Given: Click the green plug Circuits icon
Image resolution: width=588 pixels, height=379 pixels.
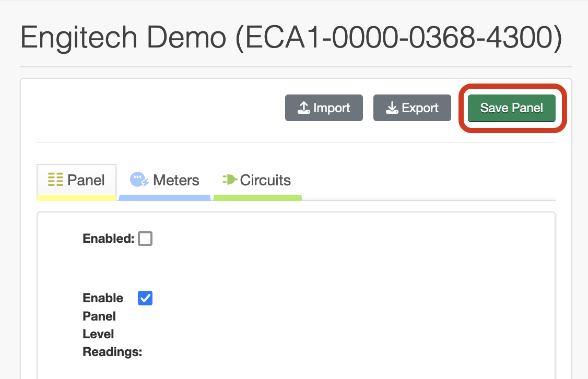Looking at the screenshot, I should point(229,180).
